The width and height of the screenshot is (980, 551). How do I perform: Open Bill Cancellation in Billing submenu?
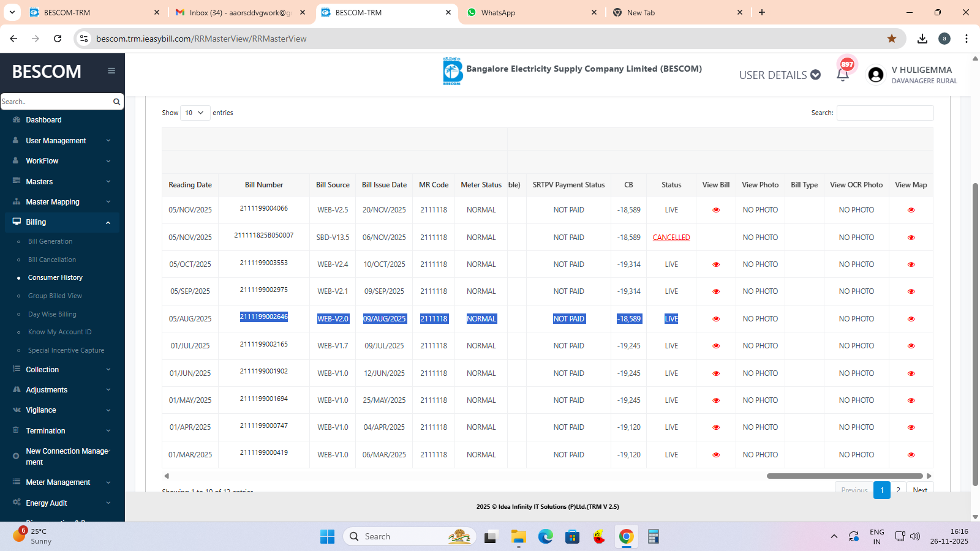click(52, 260)
